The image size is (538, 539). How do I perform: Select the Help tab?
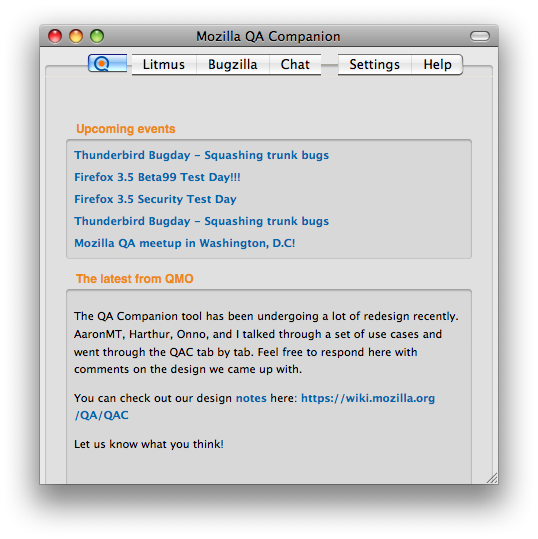(x=437, y=65)
